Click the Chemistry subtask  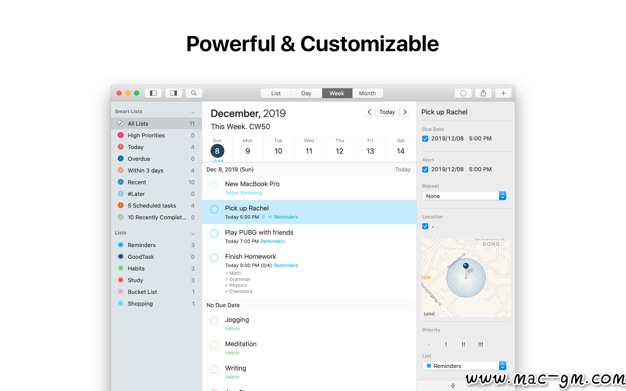pos(239,291)
